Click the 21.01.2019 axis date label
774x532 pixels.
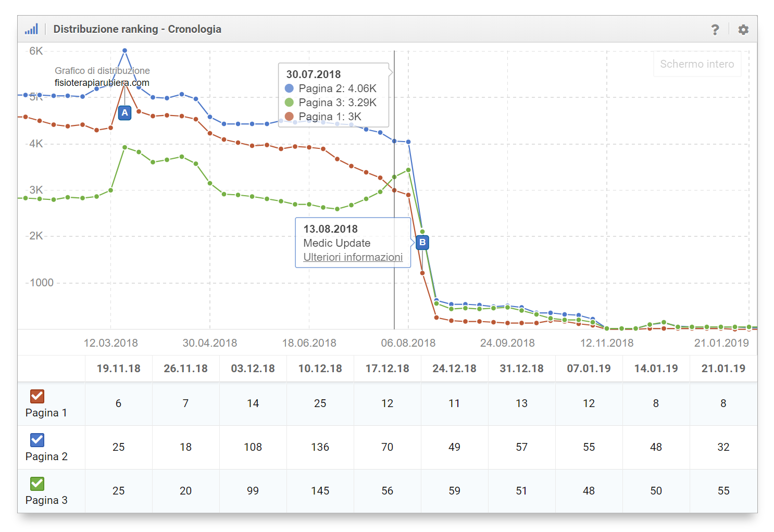coord(721,343)
